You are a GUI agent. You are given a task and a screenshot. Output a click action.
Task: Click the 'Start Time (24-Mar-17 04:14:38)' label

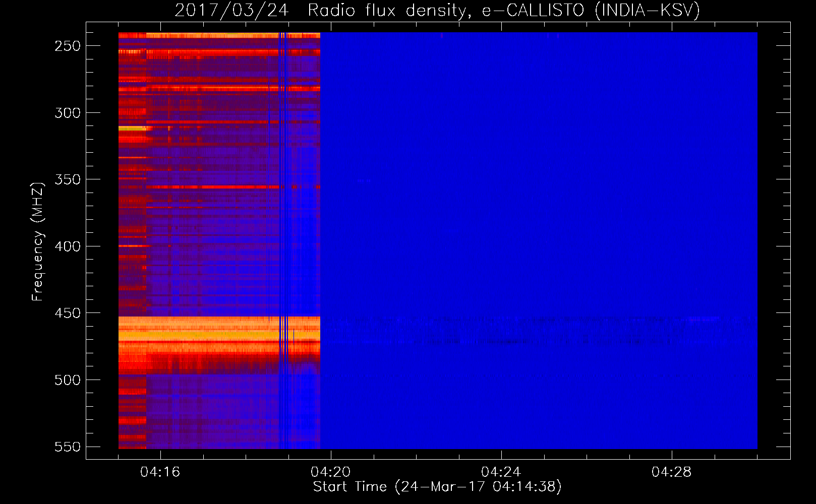tap(437, 487)
